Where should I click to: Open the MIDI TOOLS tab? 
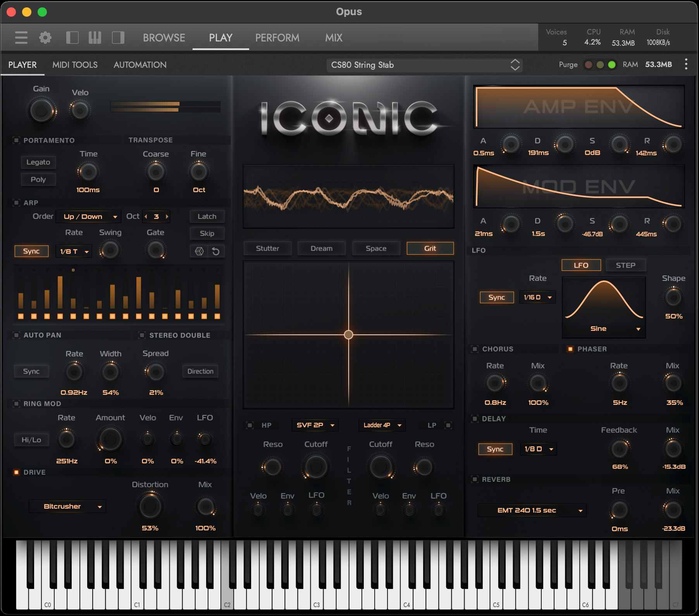pos(75,65)
